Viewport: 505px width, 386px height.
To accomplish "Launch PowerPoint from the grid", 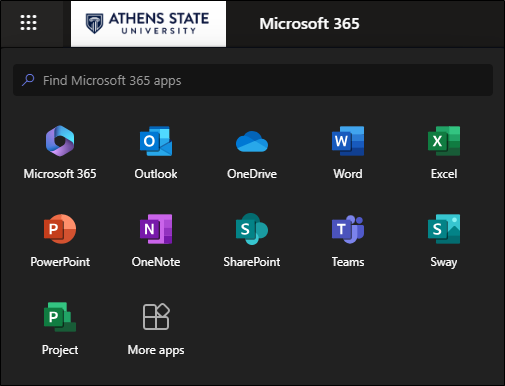I will point(60,229).
